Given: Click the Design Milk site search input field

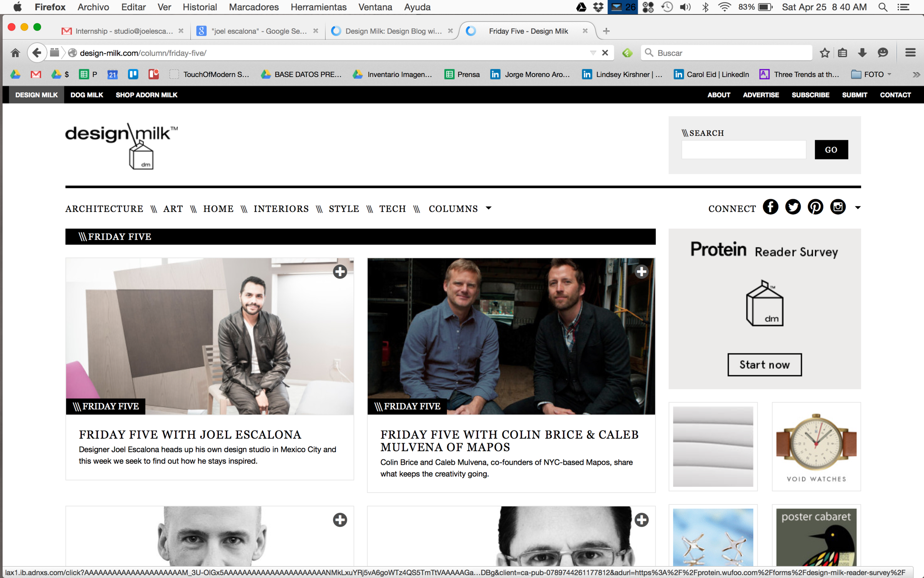Looking at the screenshot, I should (744, 149).
